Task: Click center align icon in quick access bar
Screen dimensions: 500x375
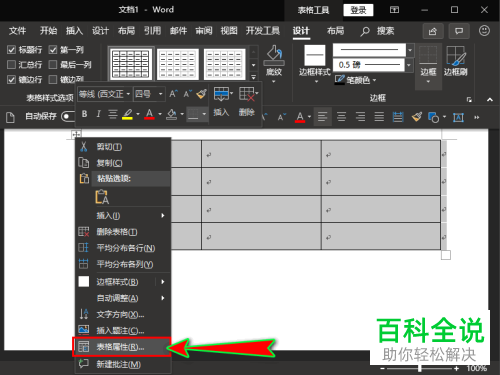Action: (341, 117)
